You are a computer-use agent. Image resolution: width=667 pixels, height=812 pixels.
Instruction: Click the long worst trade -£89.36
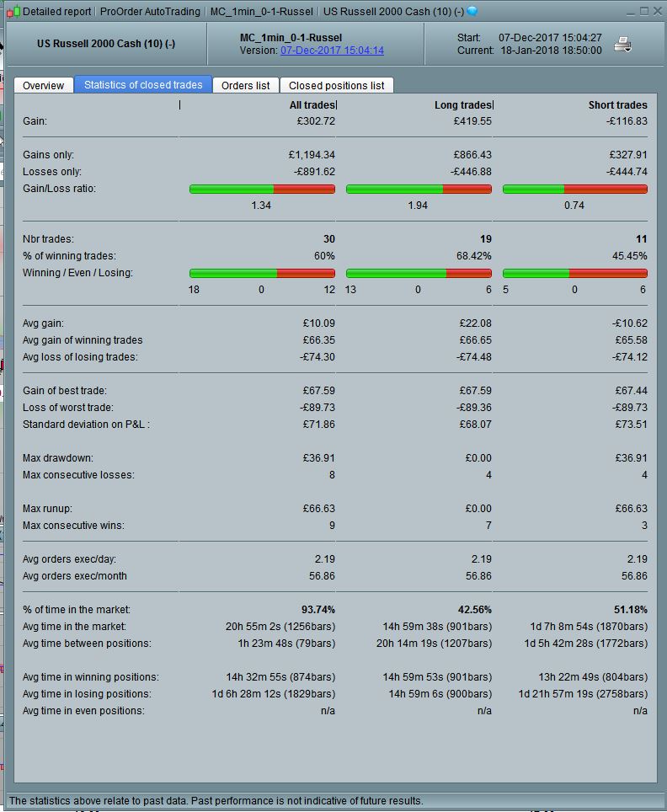pos(474,408)
